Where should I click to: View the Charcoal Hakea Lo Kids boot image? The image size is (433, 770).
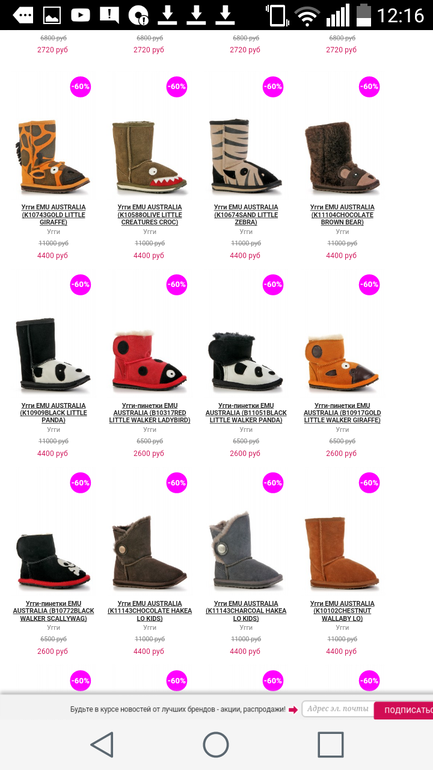[x=246, y=550]
